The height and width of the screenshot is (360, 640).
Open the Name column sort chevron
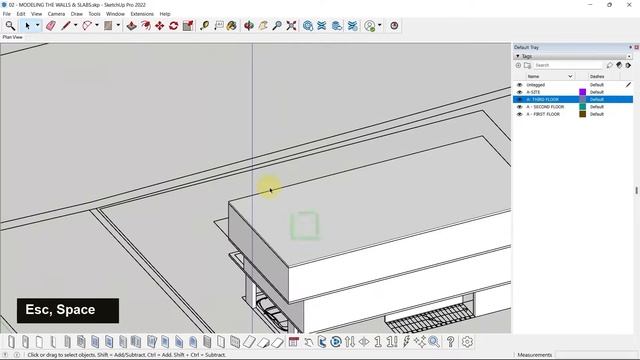[x=570, y=76]
